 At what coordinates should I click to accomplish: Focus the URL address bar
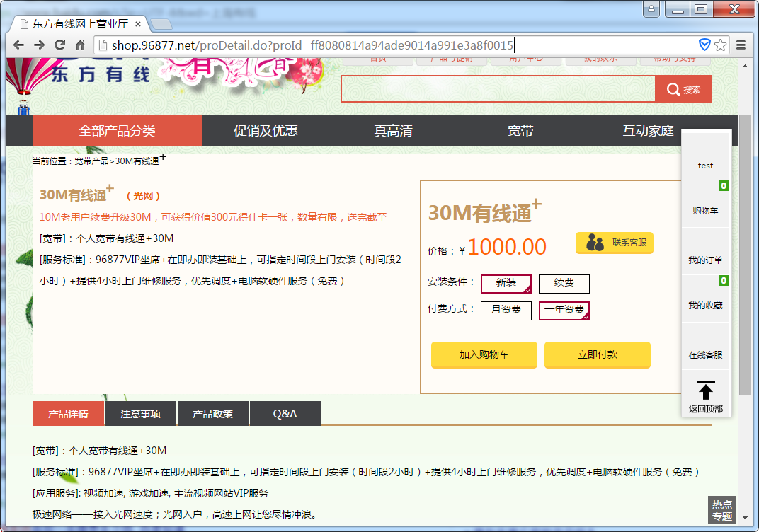(x=396, y=45)
